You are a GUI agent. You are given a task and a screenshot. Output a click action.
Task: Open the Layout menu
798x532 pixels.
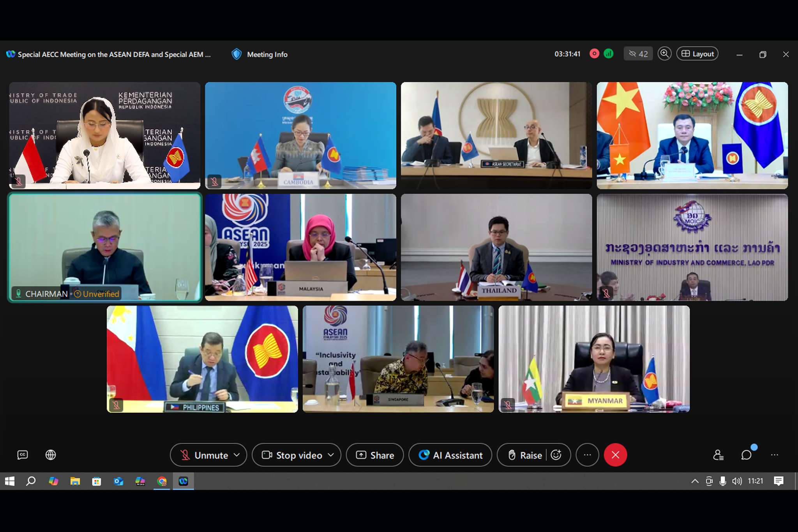pos(697,53)
